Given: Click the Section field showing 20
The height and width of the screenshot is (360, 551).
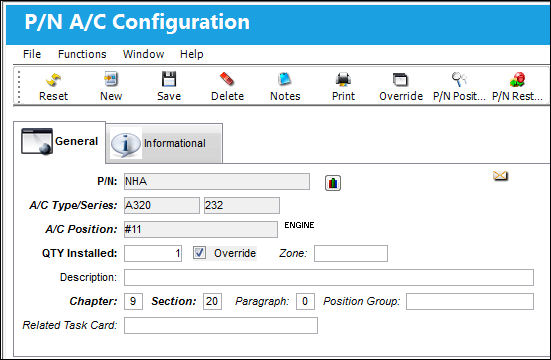Looking at the screenshot, I should [212, 301].
